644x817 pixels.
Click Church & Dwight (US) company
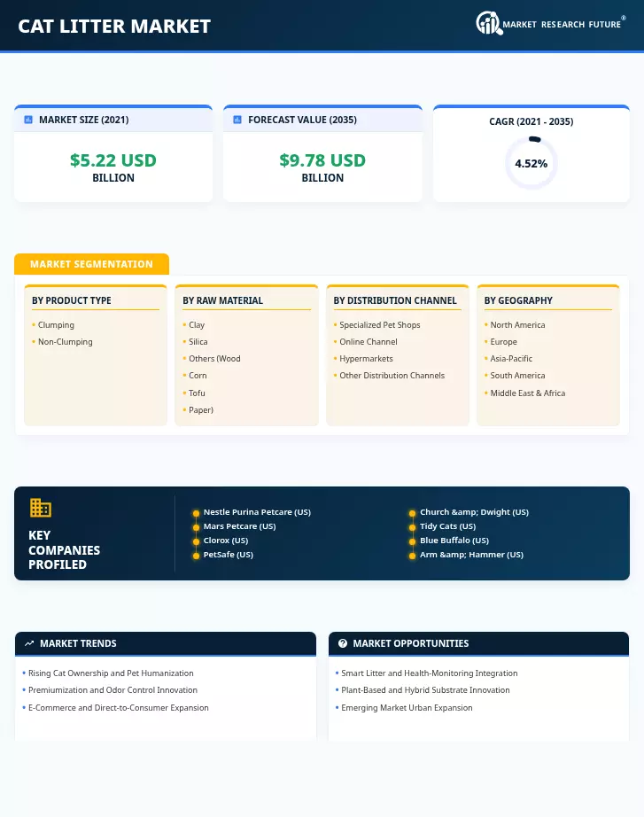click(x=474, y=512)
